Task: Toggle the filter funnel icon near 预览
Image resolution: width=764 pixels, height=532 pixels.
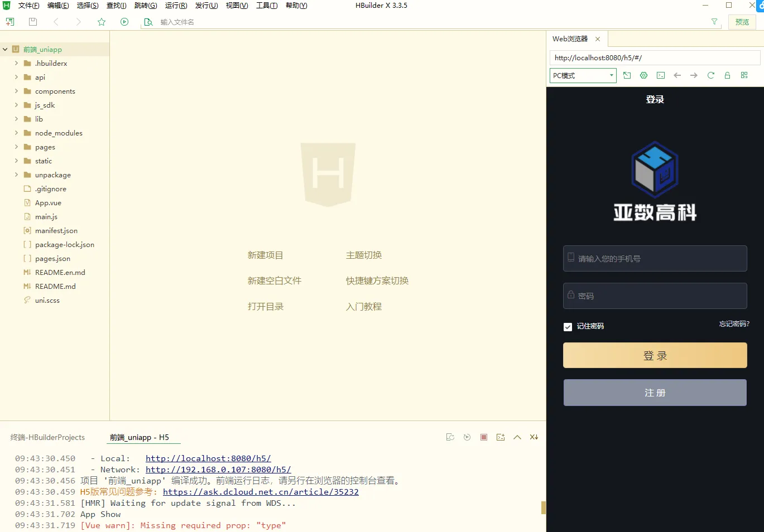Action: 714,22
